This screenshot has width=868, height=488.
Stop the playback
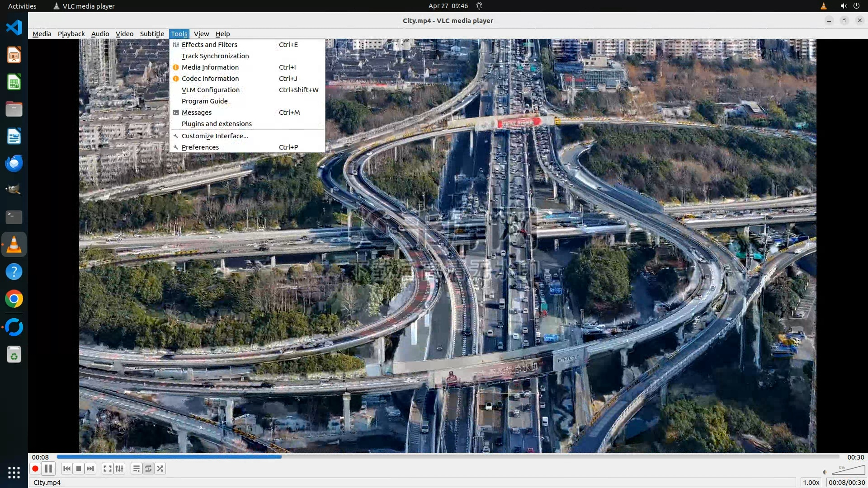coord(79,469)
